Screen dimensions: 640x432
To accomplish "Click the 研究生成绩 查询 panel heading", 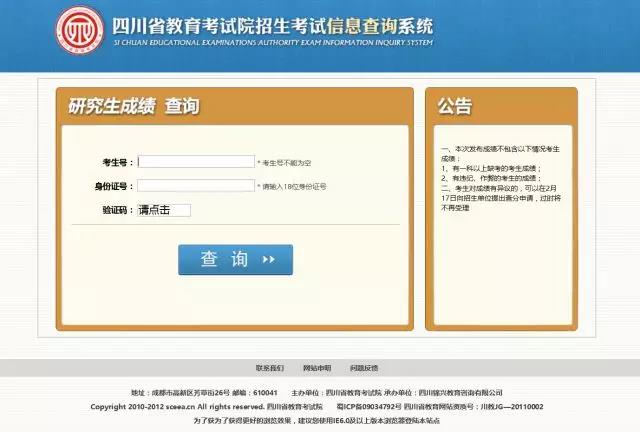I will [x=133, y=106].
